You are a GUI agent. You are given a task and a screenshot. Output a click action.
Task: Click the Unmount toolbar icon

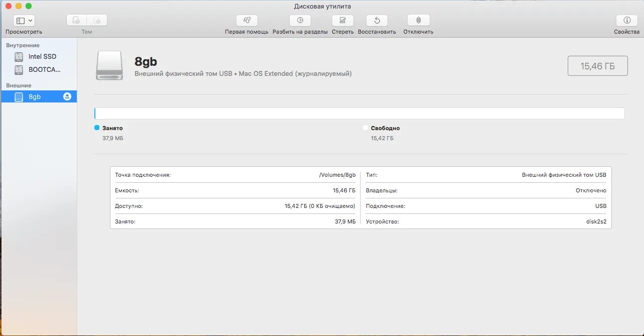click(419, 21)
